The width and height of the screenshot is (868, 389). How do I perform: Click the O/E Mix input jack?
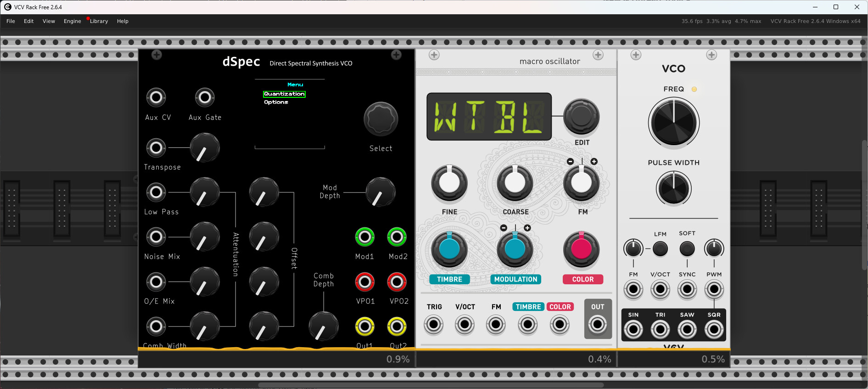156,282
